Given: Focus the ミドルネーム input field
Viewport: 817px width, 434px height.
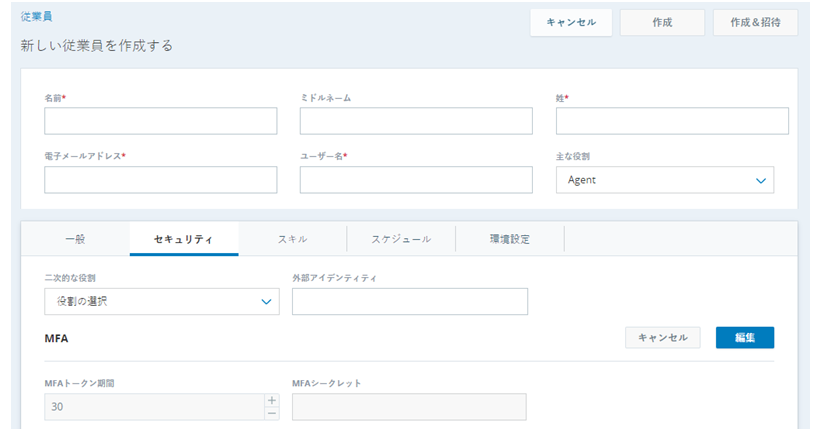Looking at the screenshot, I should [416, 121].
